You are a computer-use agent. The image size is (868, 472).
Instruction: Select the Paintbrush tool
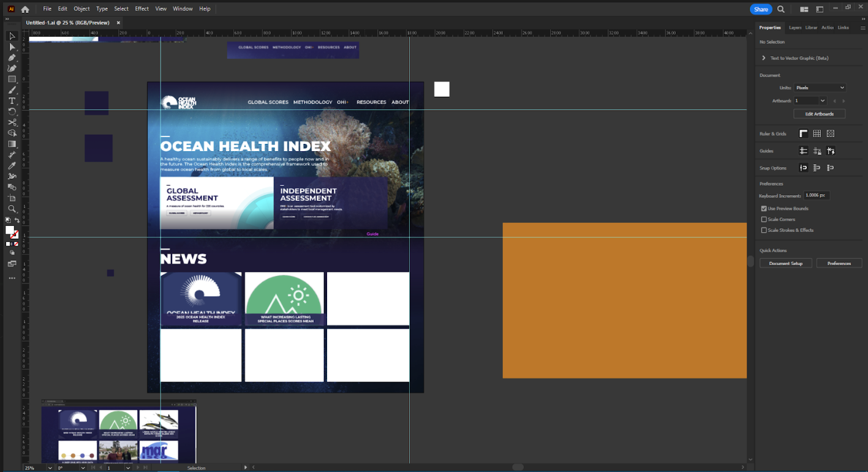coord(12,90)
